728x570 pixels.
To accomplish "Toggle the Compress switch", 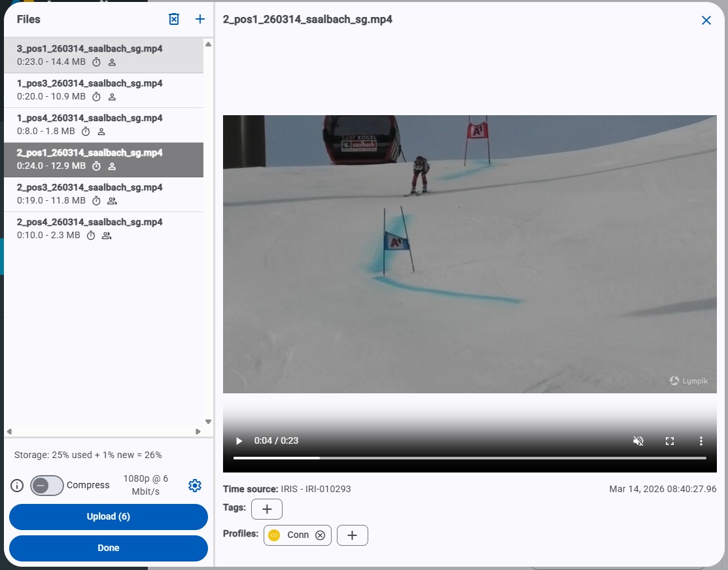I will (47, 486).
